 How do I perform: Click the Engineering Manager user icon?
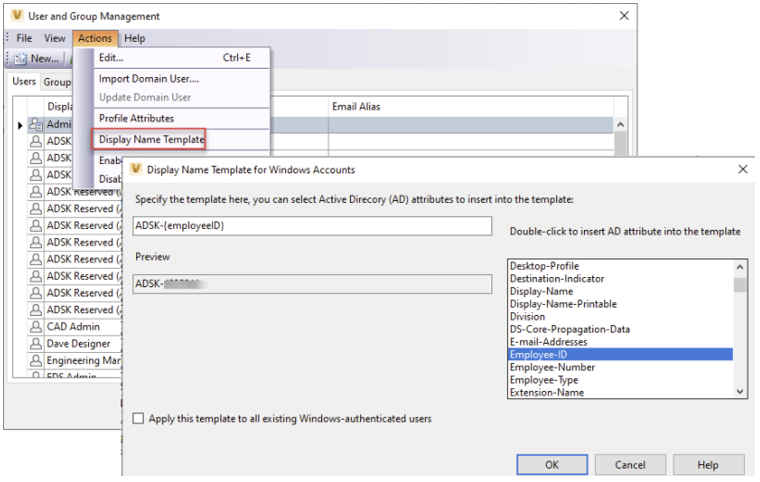(36, 360)
